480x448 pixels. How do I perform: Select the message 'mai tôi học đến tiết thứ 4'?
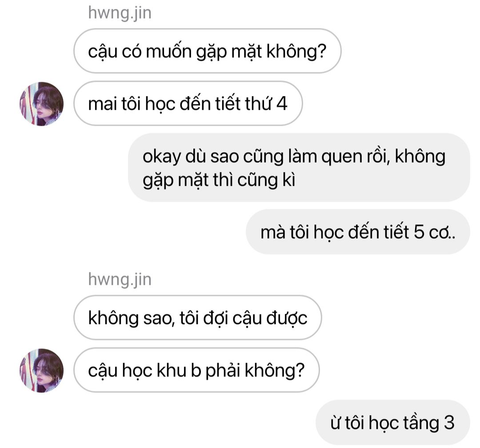pyautogui.click(x=188, y=104)
